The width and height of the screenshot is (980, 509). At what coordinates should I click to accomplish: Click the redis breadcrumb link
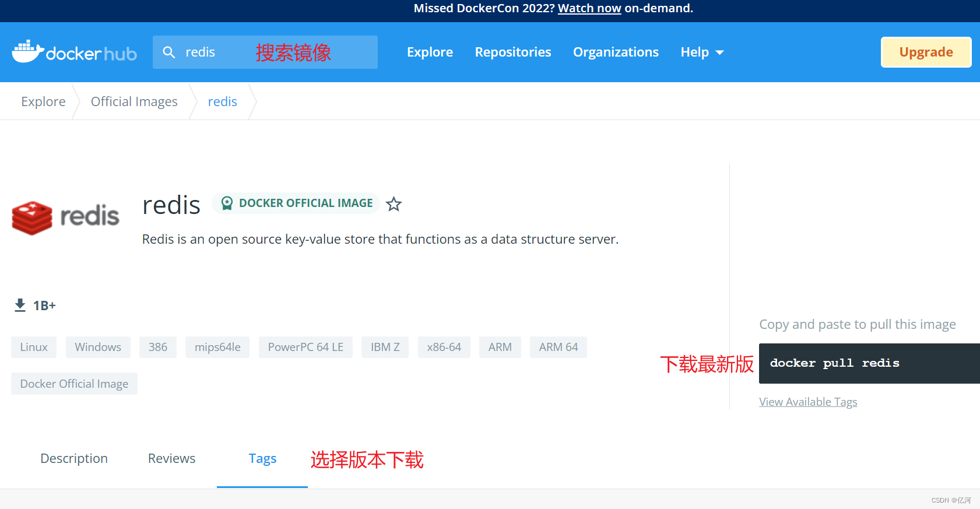(x=223, y=101)
